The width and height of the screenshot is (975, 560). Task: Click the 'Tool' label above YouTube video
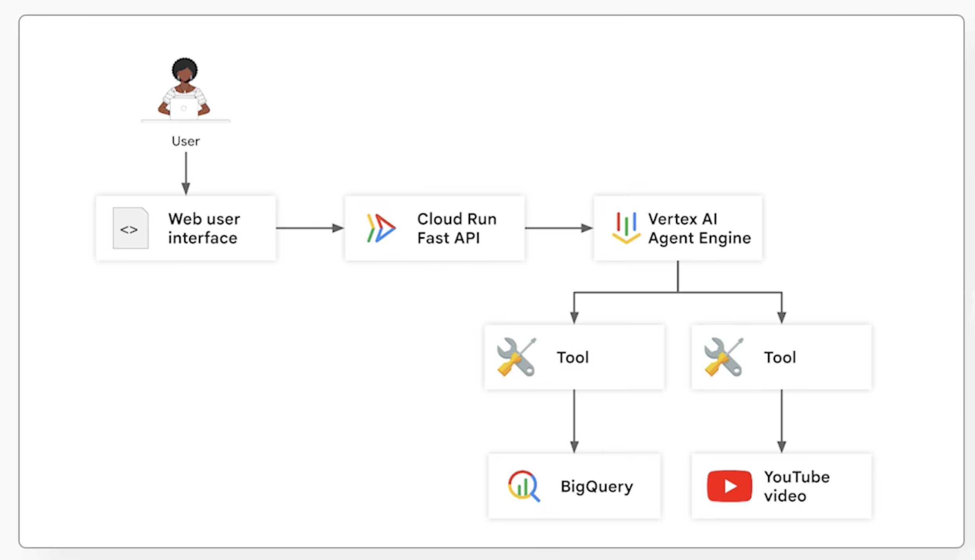(780, 358)
